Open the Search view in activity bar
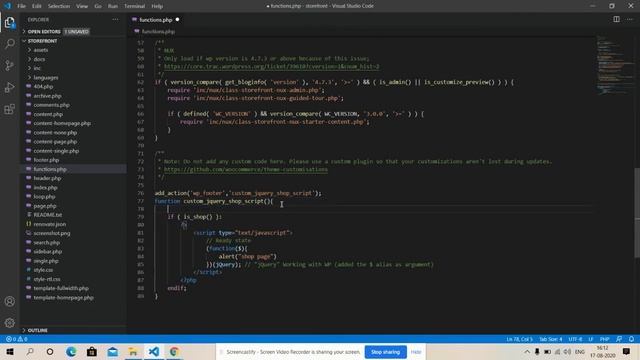Viewport: 640px width, 360px height. pos(10,44)
